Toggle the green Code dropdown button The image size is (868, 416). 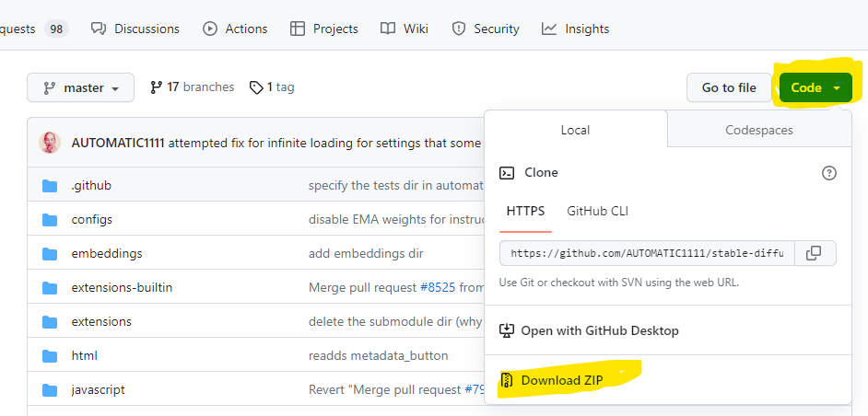tap(815, 87)
